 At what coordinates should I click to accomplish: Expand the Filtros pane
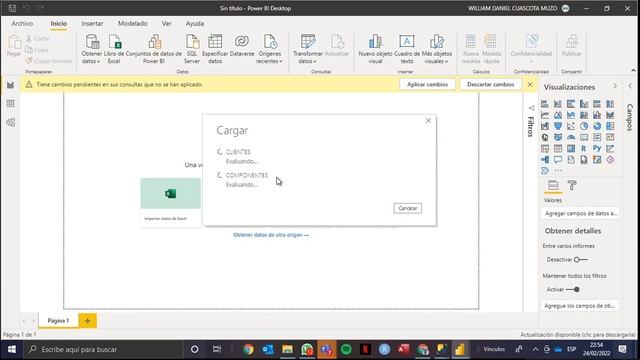click(x=531, y=108)
